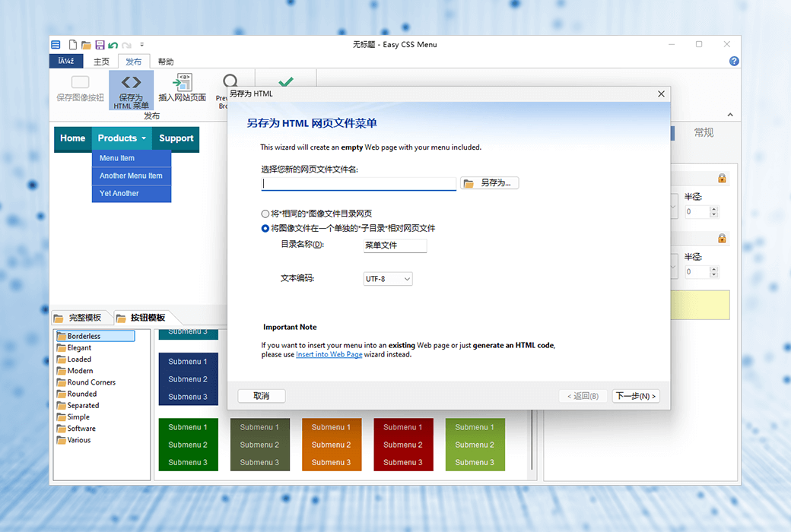Select the Borderless template folder
The image size is (791, 532).
(95, 336)
